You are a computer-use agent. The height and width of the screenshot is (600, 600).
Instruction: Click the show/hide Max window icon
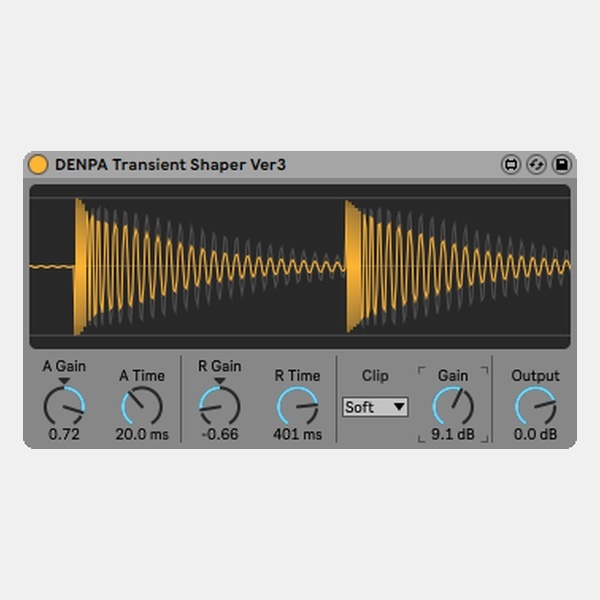pyautogui.click(x=511, y=165)
